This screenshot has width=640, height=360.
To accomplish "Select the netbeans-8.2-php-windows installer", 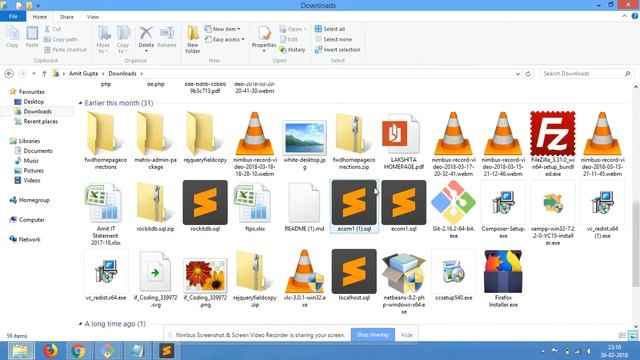I will (403, 282).
